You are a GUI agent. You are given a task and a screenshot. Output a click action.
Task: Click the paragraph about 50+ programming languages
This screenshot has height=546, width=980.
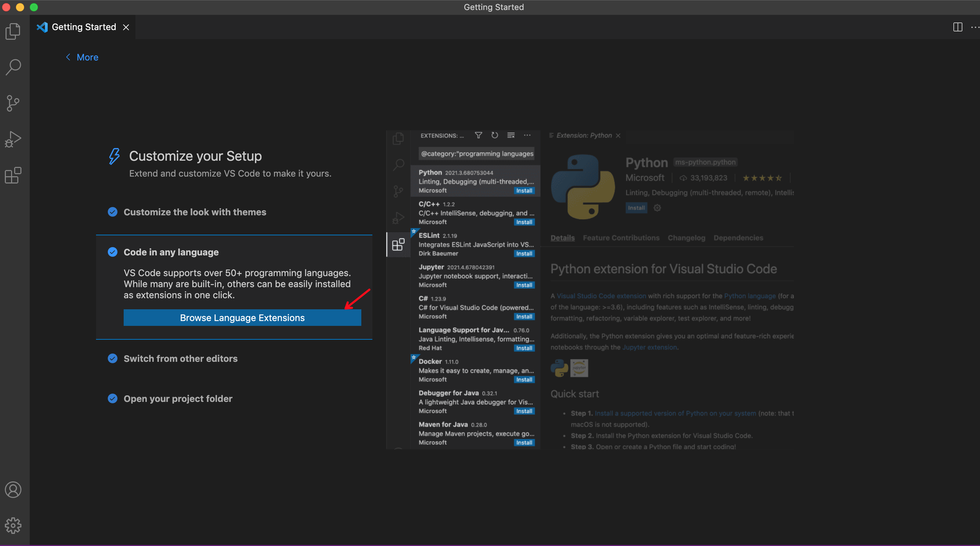(237, 284)
